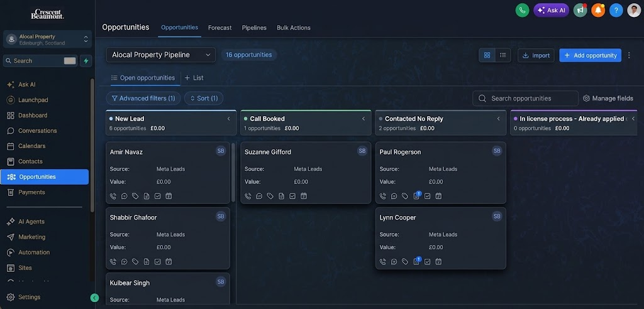Open Payments from the sidebar

click(26, 192)
